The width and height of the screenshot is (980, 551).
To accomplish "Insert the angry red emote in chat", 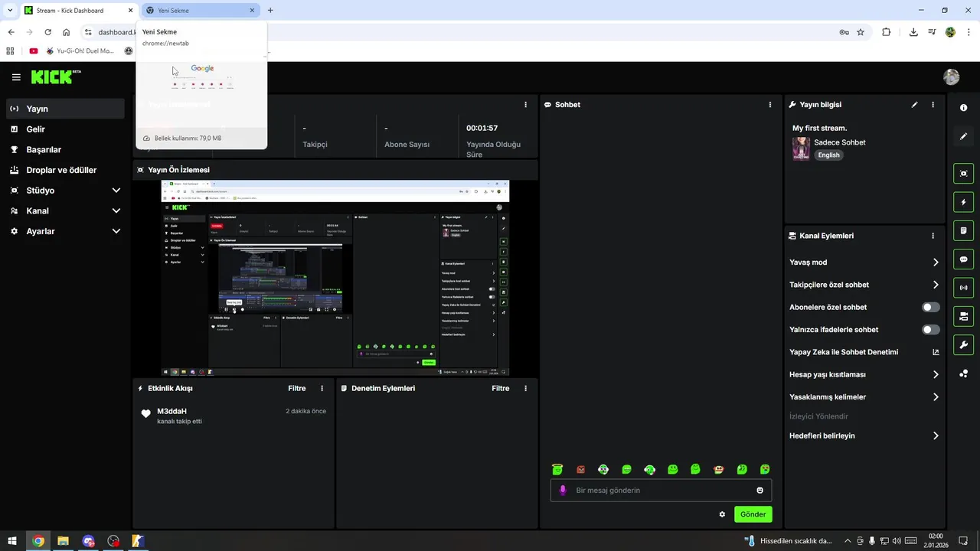I will pyautogui.click(x=580, y=469).
